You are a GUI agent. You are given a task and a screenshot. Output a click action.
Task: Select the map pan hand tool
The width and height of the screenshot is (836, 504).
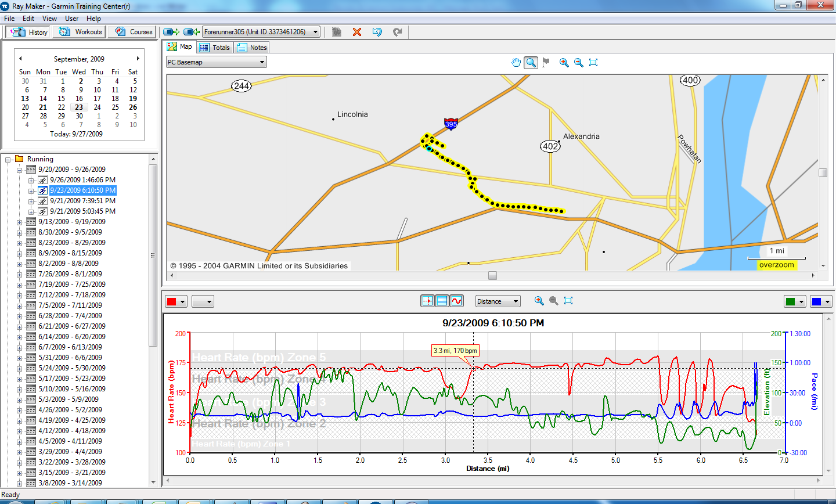point(516,63)
